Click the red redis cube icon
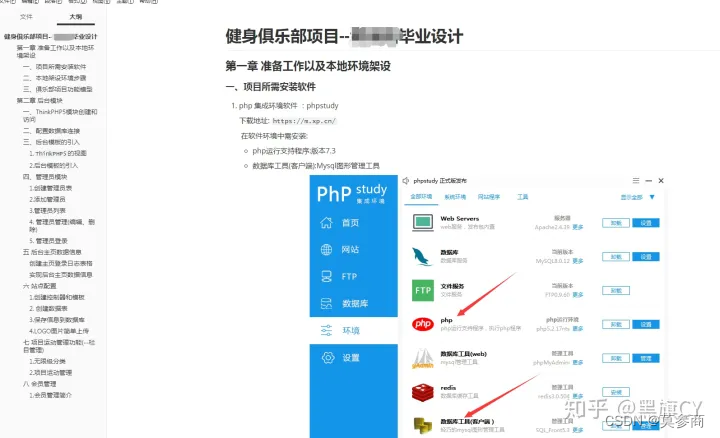This screenshot has width=720, height=438. pyautogui.click(x=422, y=392)
